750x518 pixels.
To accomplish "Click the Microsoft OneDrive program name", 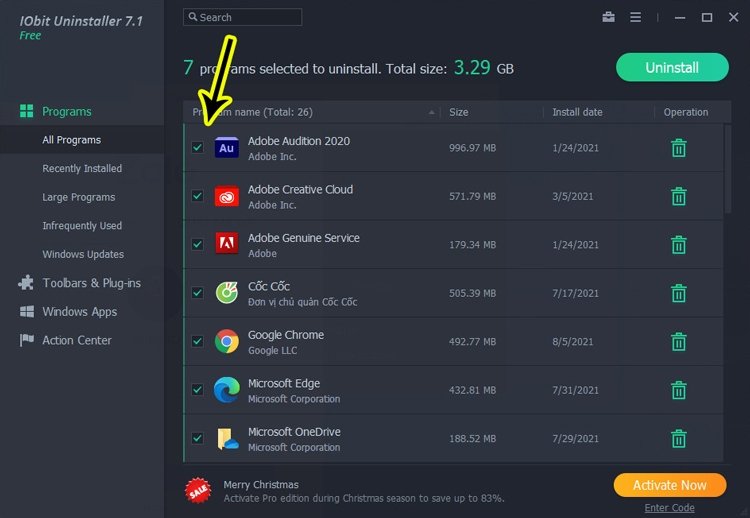I will (294, 432).
